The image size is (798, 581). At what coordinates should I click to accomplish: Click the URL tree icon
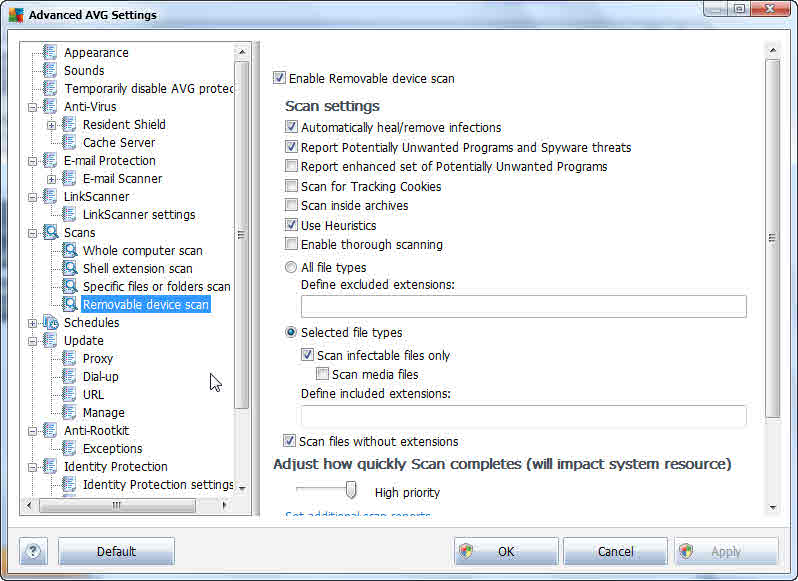click(x=69, y=394)
